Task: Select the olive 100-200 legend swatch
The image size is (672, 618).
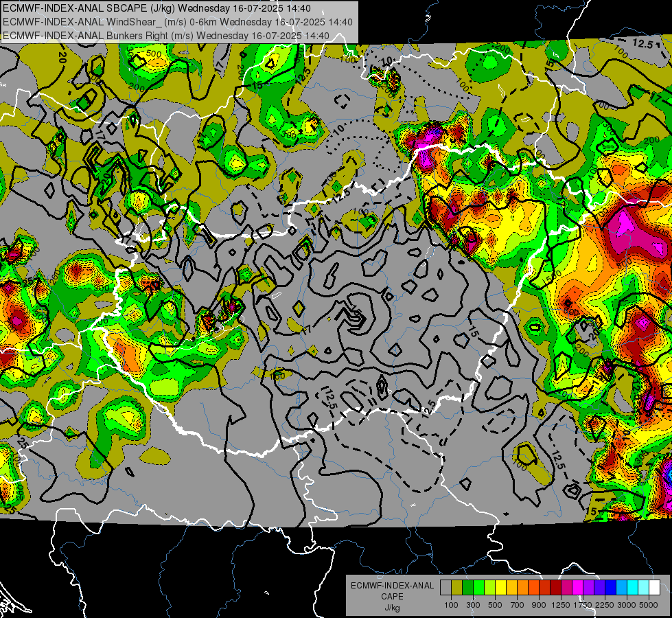Action: pyautogui.click(x=457, y=588)
